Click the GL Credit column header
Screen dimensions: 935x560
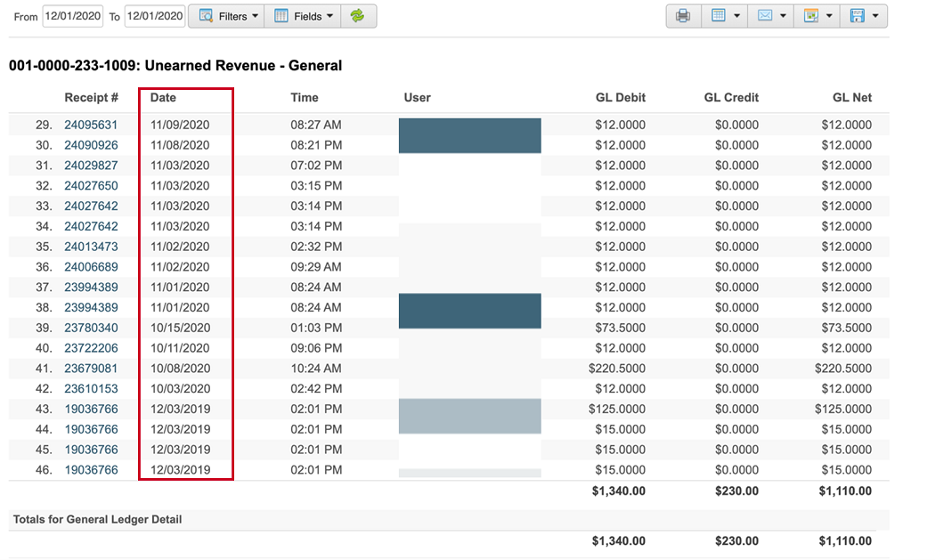(731, 97)
